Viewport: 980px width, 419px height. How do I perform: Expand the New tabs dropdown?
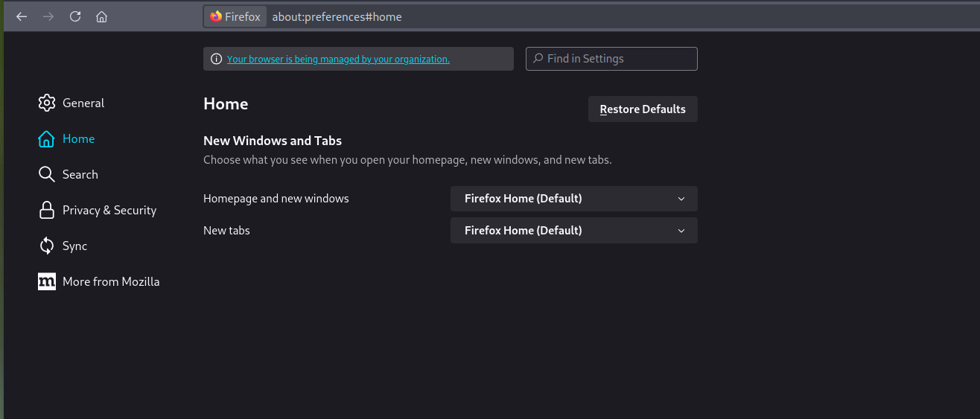tap(574, 231)
